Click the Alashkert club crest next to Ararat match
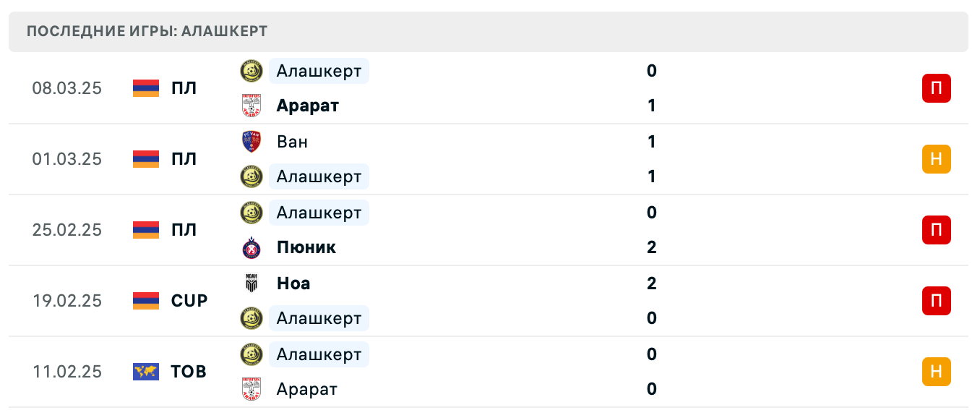Image resolution: width=980 pixels, height=418 pixels. click(251, 71)
